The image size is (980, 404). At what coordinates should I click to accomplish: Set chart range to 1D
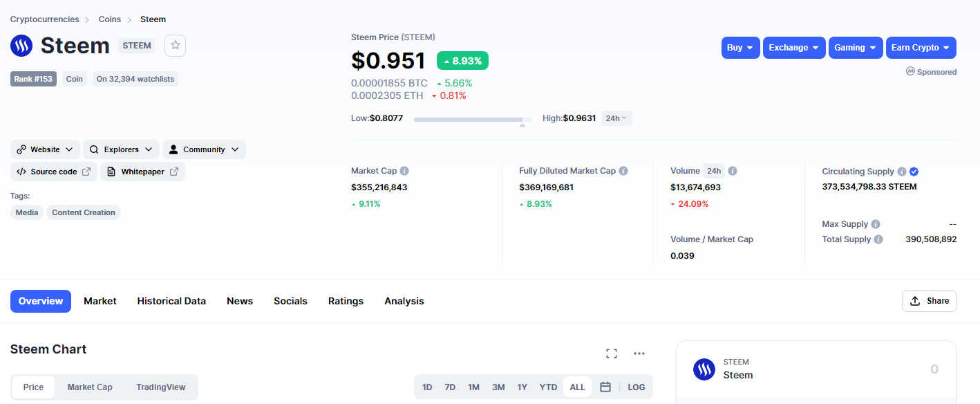tap(427, 387)
